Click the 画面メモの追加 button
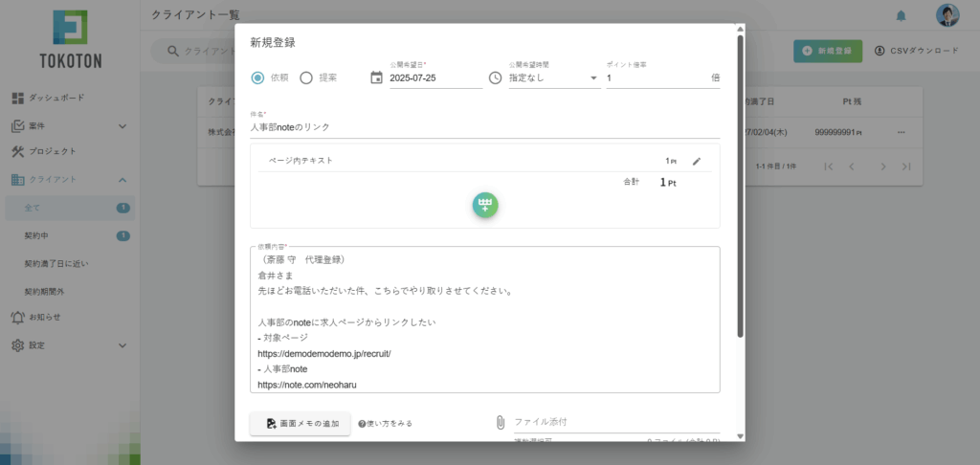Image resolution: width=980 pixels, height=465 pixels. click(301, 423)
